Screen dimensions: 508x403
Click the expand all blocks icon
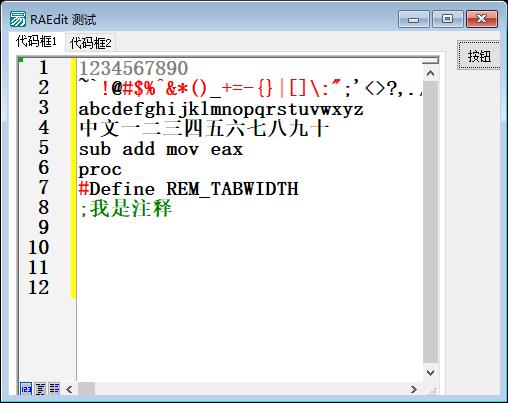[54, 389]
